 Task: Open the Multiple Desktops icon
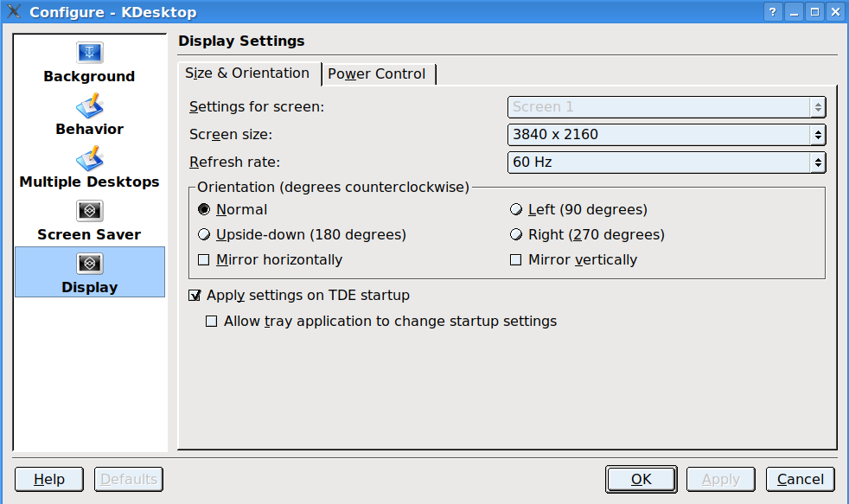coord(90,159)
